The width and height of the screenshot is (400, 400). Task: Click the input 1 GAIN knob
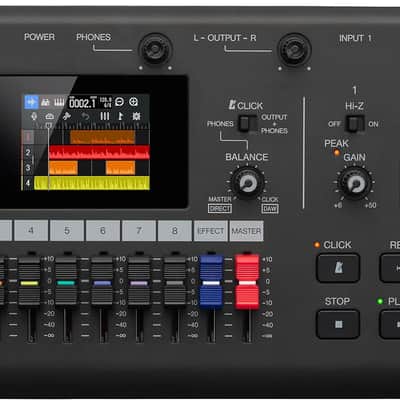tap(355, 183)
